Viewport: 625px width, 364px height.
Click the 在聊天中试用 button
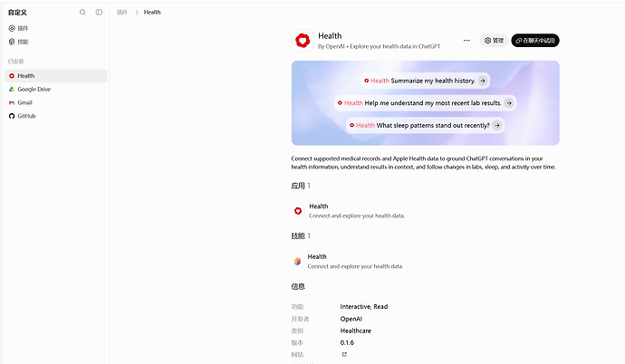pyautogui.click(x=535, y=40)
